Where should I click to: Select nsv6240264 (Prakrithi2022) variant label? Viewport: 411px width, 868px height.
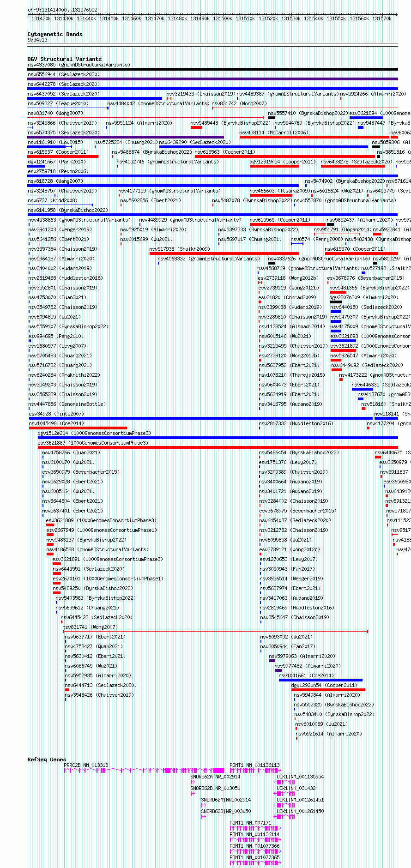(x=65, y=375)
